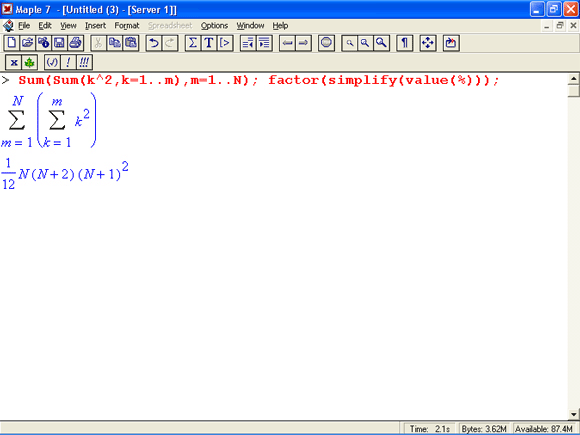
Task: Open an existing file with folder icon
Action: pos(27,43)
